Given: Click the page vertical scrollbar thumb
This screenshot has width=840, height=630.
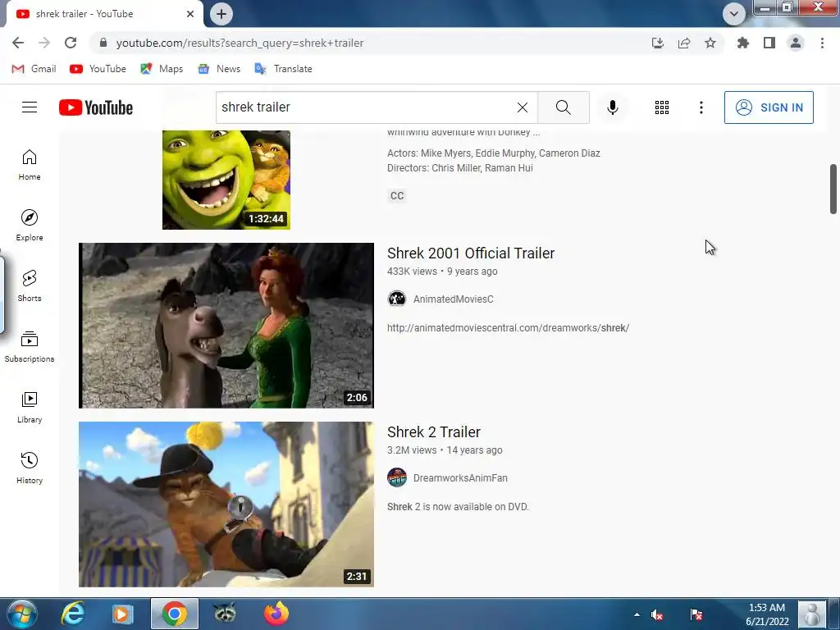Looking at the screenshot, I should [833, 189].
